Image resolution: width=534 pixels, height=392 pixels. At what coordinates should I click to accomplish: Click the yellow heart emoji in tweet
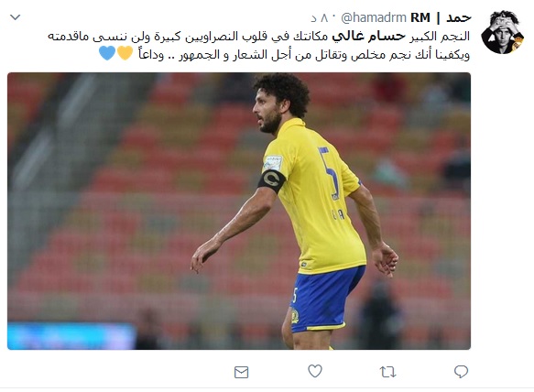125,53
